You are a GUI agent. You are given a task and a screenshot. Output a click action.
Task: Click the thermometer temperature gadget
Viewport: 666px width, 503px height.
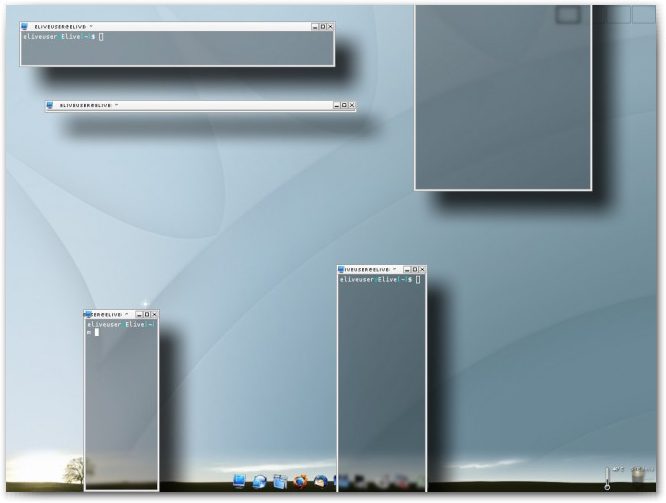[606, 478]
